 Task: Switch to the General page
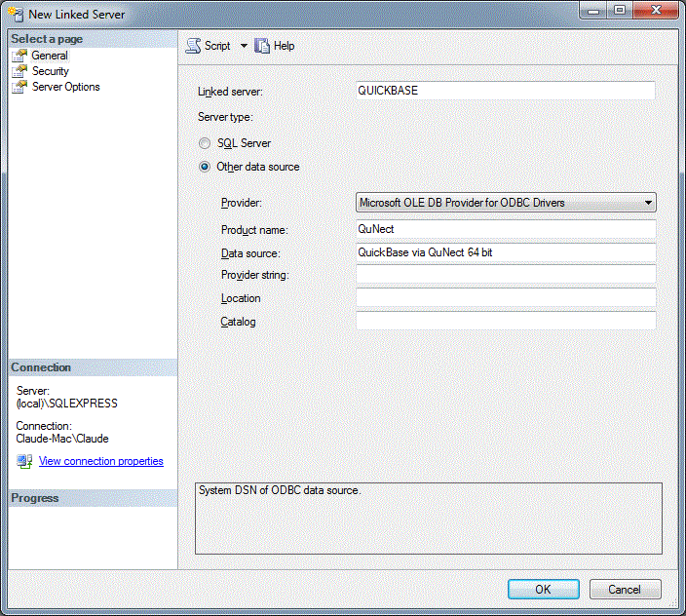50,56
